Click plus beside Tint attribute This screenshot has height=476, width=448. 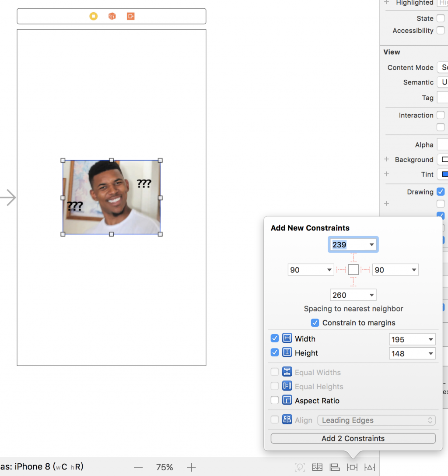[386, 174]
